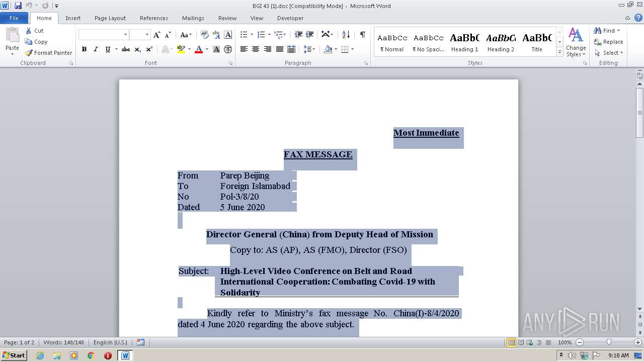
Task: Open the Select dropdown in Editing
Action: [609, 53]
